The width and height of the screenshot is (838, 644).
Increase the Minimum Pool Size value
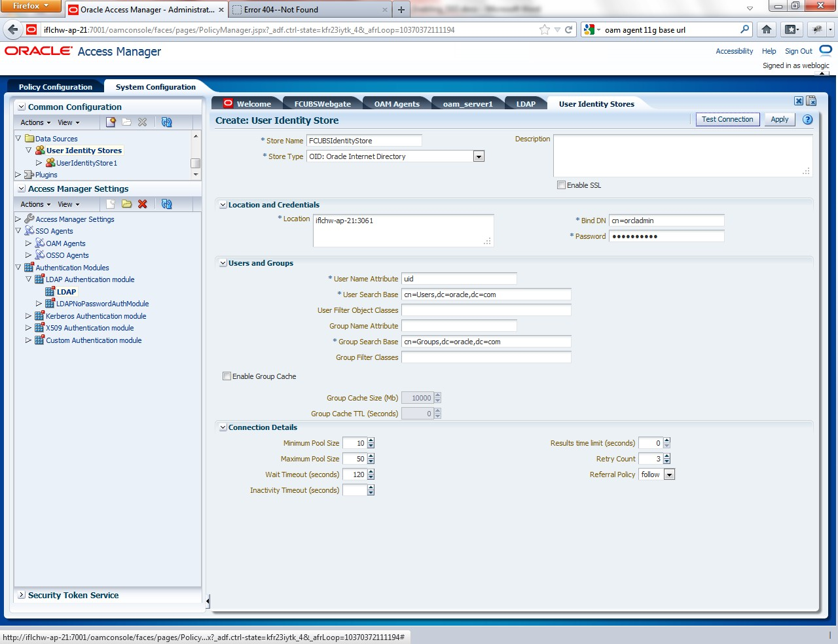click(371, 440)
